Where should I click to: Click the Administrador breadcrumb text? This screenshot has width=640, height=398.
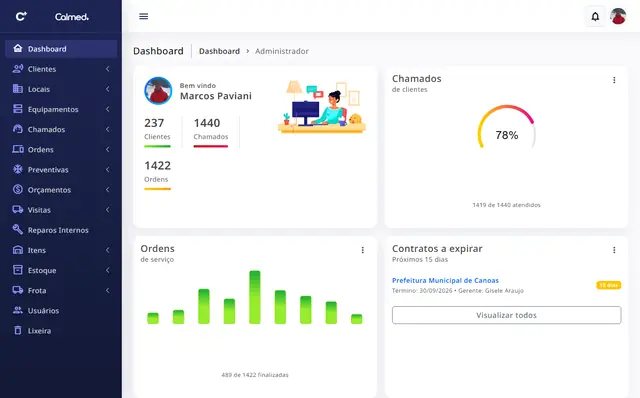282,51
